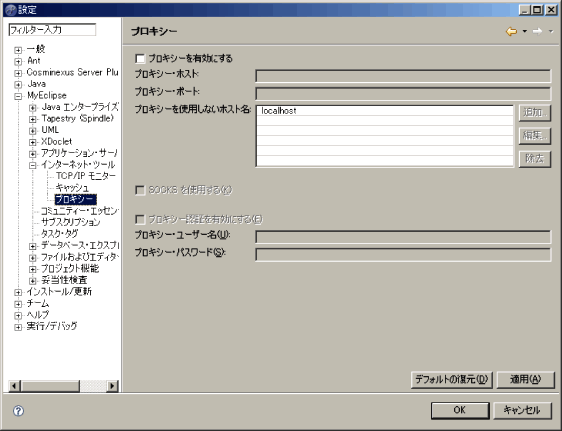Click the 設定 title bar application icon
The width and height of the screenshot is (562, 431).
(x=11, y=10)
